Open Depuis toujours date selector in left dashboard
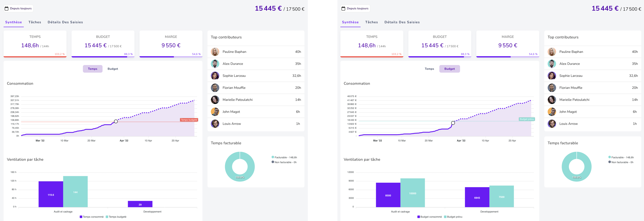 18,8
